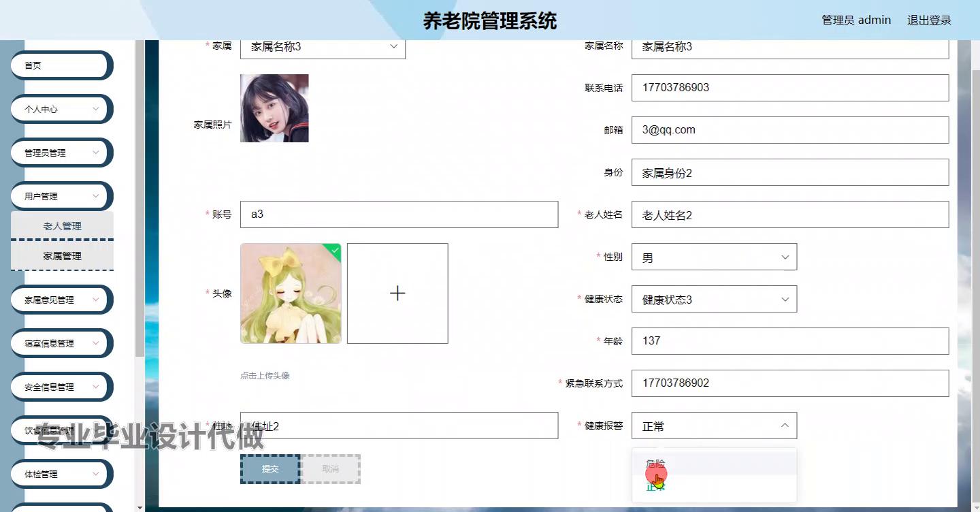The height and width of the screenshot is (512, 980).
Task: Expand the 安全信息管理 sidebar menu
Action: pyautogui.click(x=61, y=387)
